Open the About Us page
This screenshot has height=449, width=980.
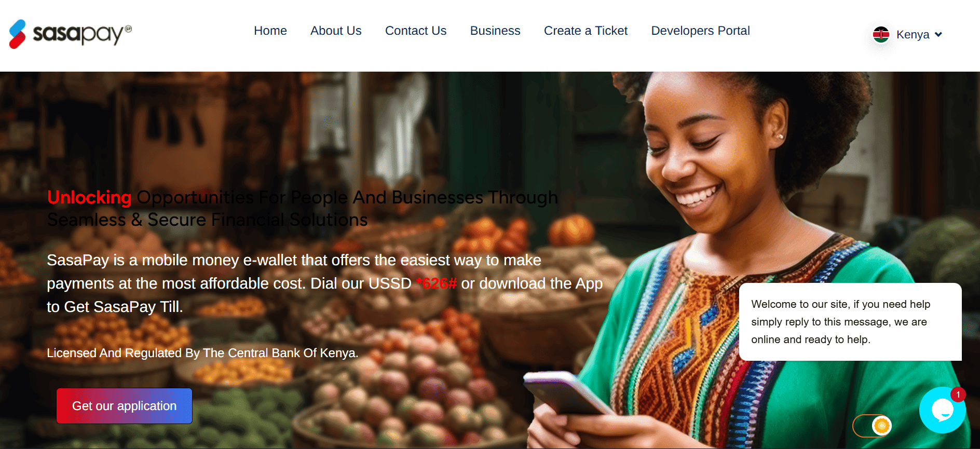336,31
